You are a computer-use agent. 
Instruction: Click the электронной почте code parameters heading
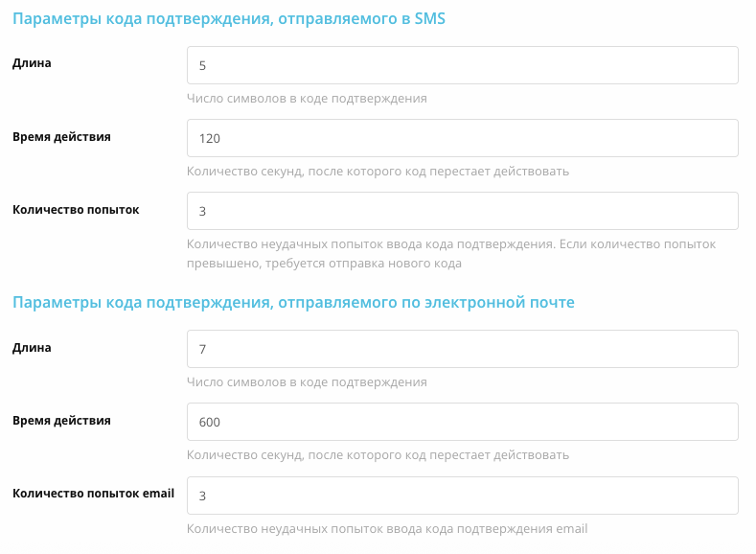click(293, 302)
